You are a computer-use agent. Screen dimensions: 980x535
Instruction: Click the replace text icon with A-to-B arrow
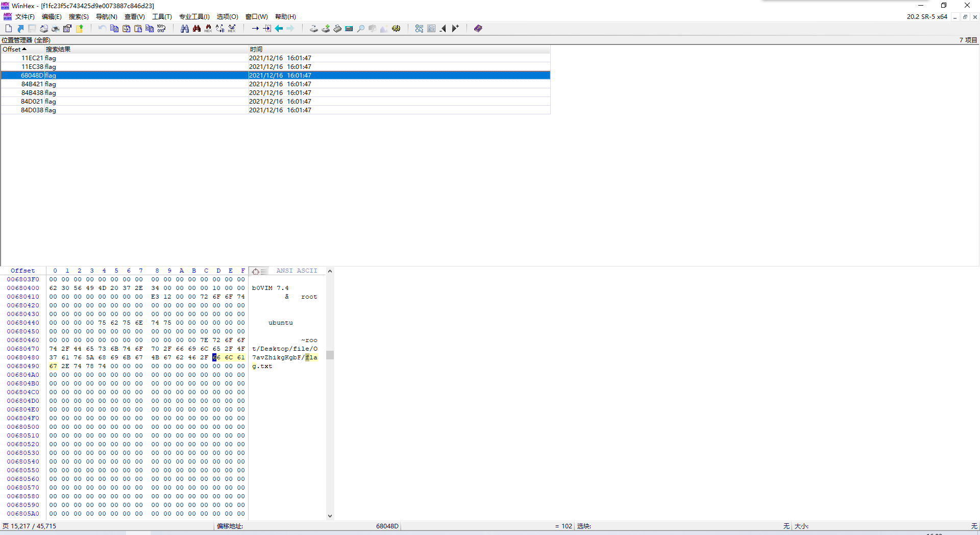point(220,29)
